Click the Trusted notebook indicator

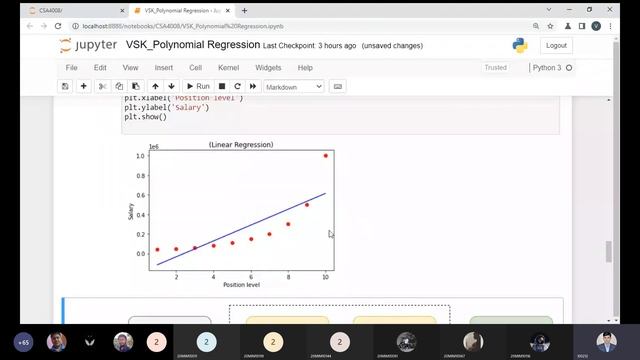pos(496,68)
